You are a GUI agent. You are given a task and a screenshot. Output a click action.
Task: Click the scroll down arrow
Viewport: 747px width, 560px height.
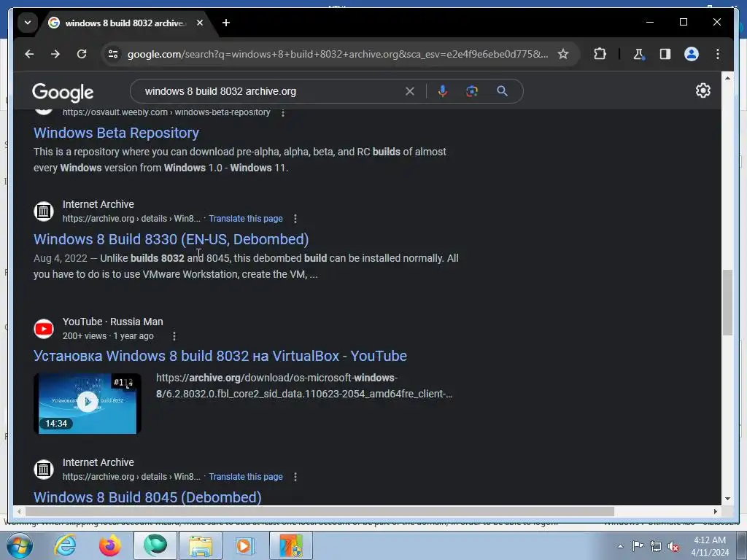[x=727, y=499]
